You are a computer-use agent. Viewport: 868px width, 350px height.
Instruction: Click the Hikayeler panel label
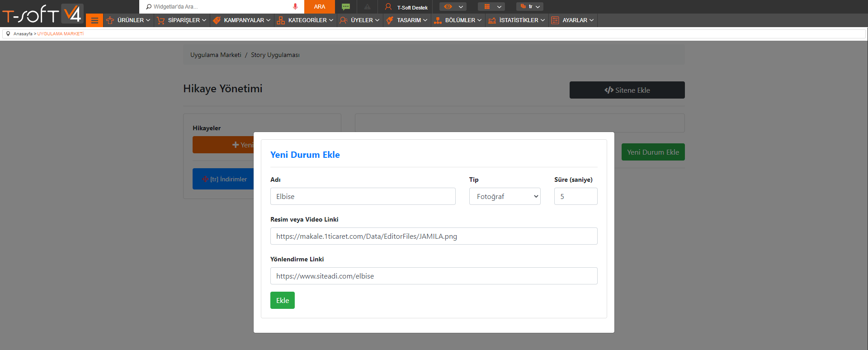[x=207, y=128]
